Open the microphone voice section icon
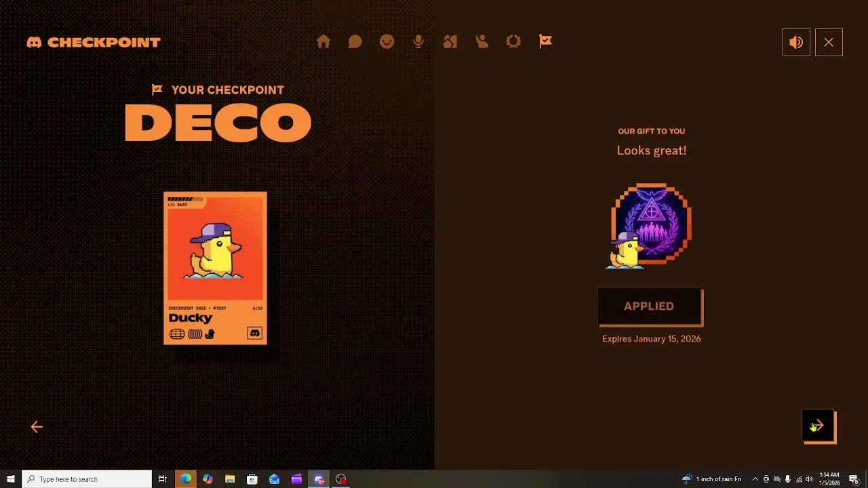868x488 pixels. pos(418,42)
